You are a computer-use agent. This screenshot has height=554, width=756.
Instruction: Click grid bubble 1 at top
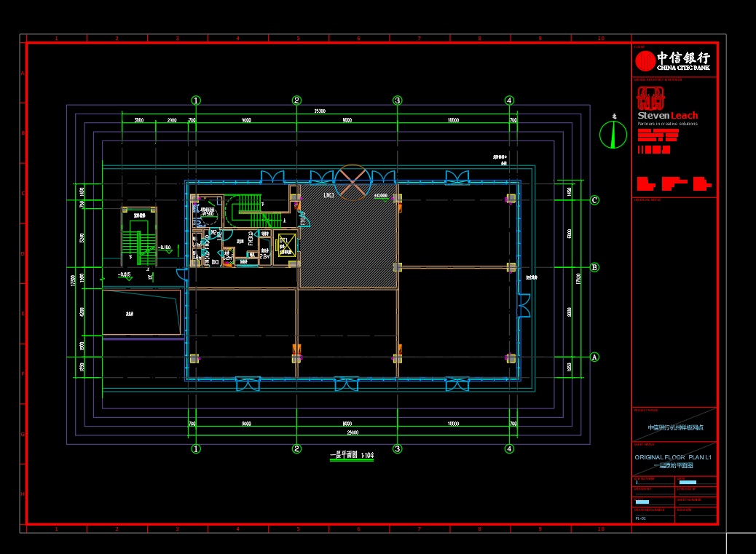point(196,100)
